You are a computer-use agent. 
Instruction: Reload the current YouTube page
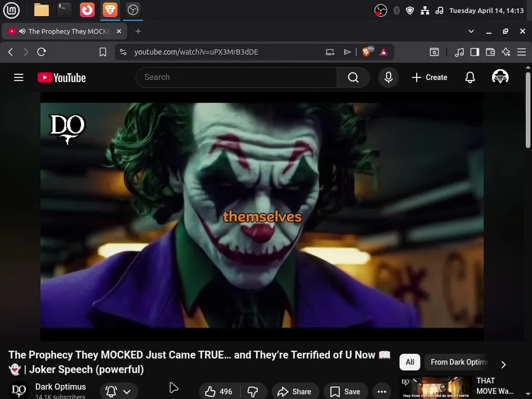(42, 52)
